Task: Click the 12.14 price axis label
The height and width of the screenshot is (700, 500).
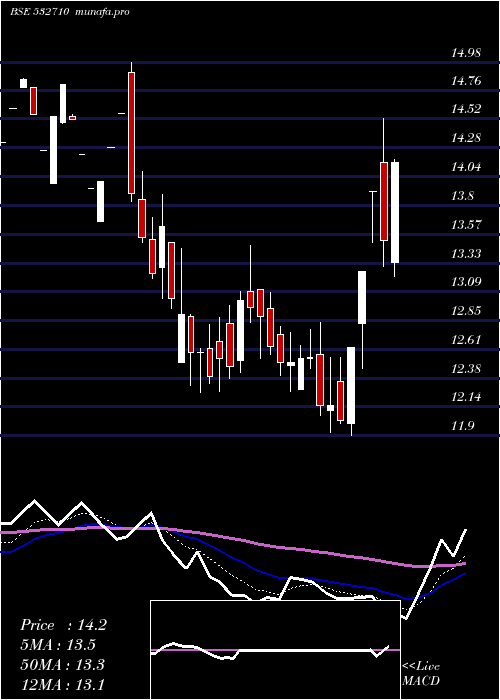Action: click(x=466, y=397)
